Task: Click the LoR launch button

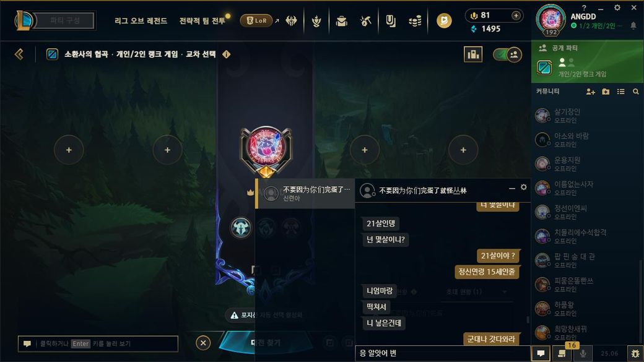Action: 256,20
